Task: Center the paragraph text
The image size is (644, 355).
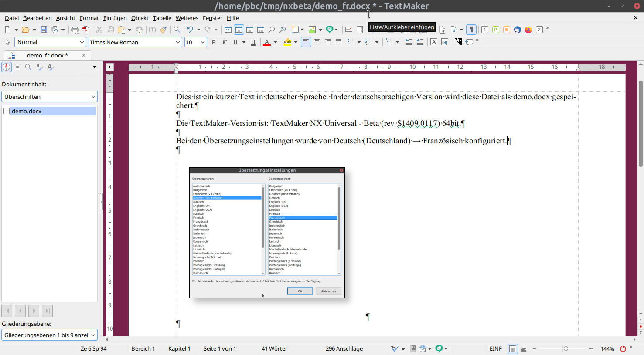Action: 317,42
